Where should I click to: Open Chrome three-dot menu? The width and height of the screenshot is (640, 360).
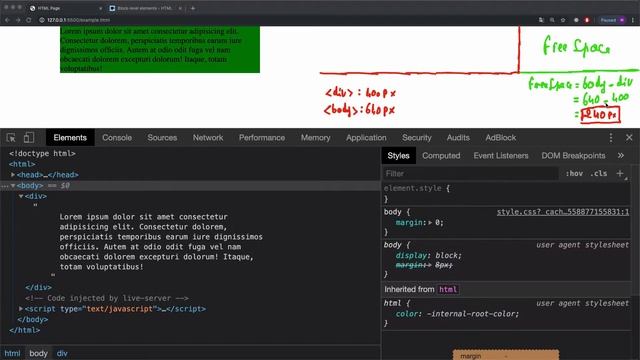click(x=633, y=20)
